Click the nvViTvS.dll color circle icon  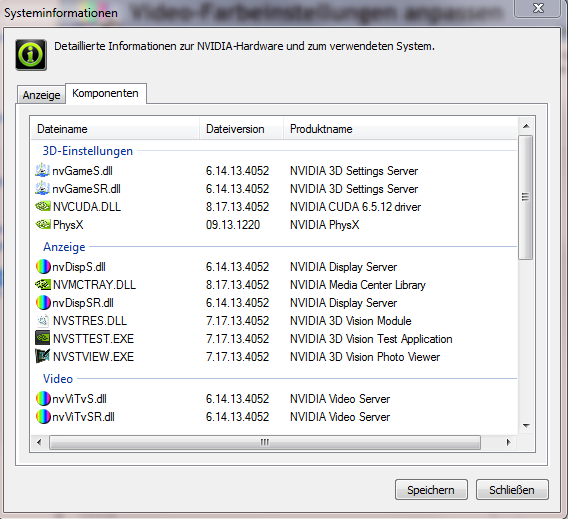(x=43, y=398)
